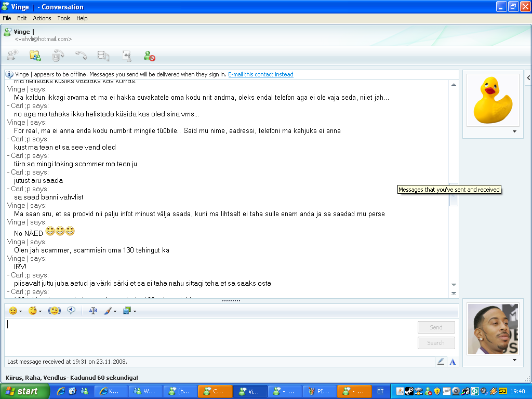Click the voice clip icon
Screen dimensions: 532x399
72,310
